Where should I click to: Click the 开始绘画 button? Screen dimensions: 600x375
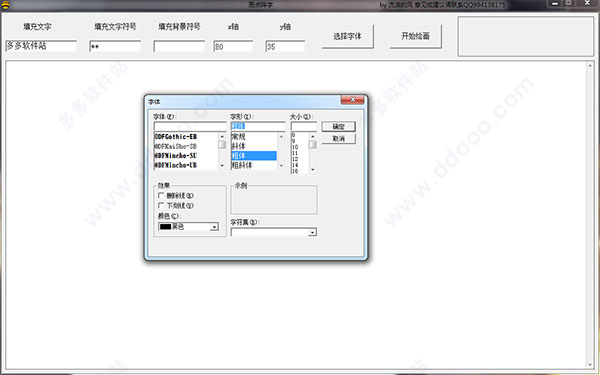click(x=416, y=36)
